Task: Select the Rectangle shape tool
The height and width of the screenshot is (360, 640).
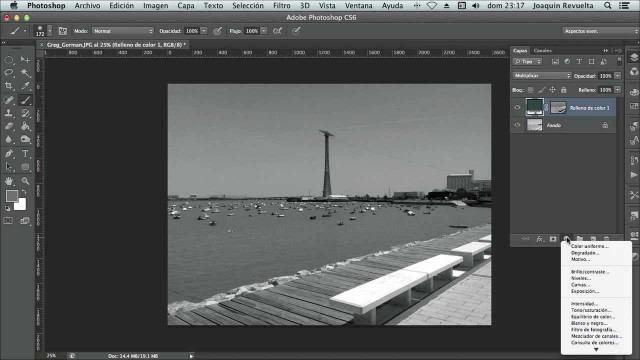Action: pos(25,167)
